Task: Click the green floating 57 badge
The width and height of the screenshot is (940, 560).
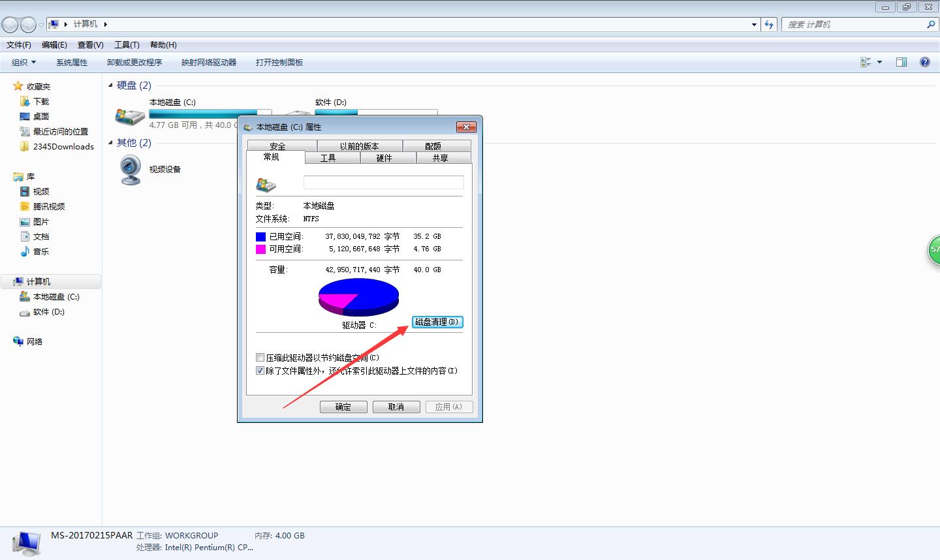Action: click(934, 250)
